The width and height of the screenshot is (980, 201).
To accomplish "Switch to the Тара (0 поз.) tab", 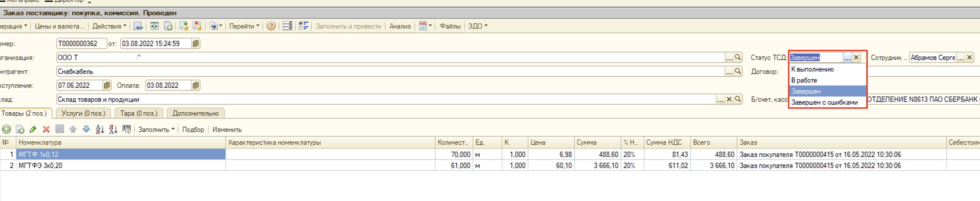I will 139,113.
